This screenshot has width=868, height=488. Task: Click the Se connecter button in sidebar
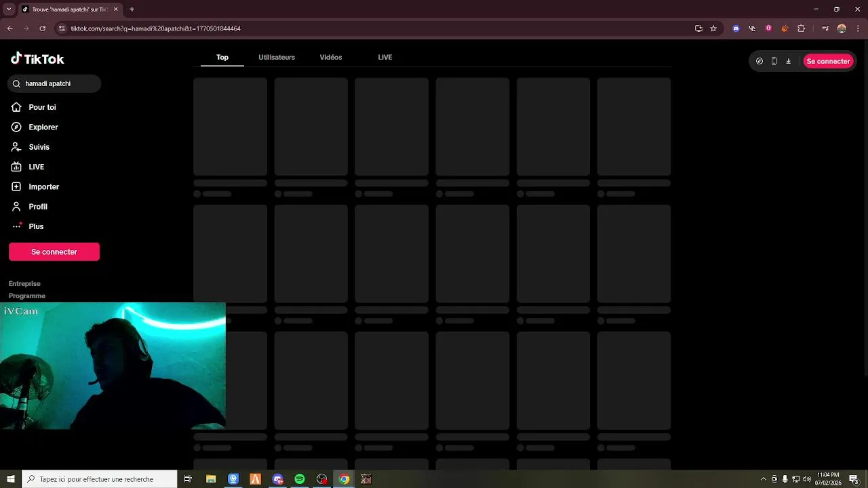54,251
